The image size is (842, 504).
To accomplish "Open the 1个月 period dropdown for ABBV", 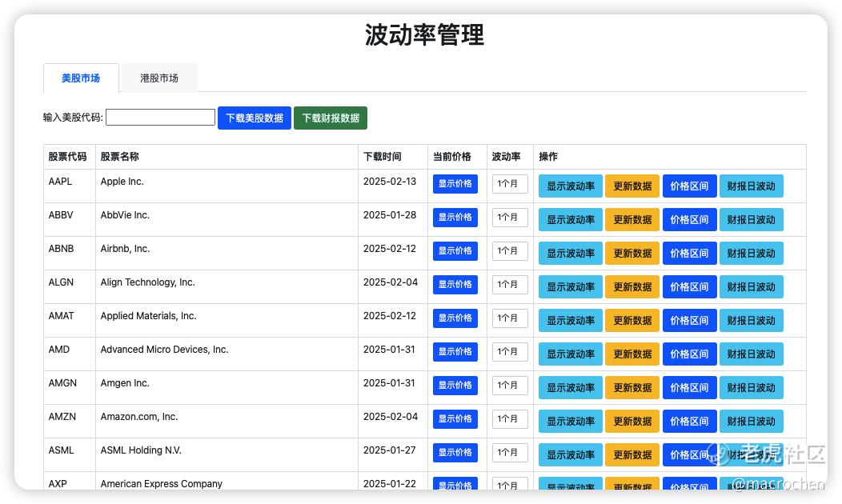I will pyautogui.click(x=510, y=218).
